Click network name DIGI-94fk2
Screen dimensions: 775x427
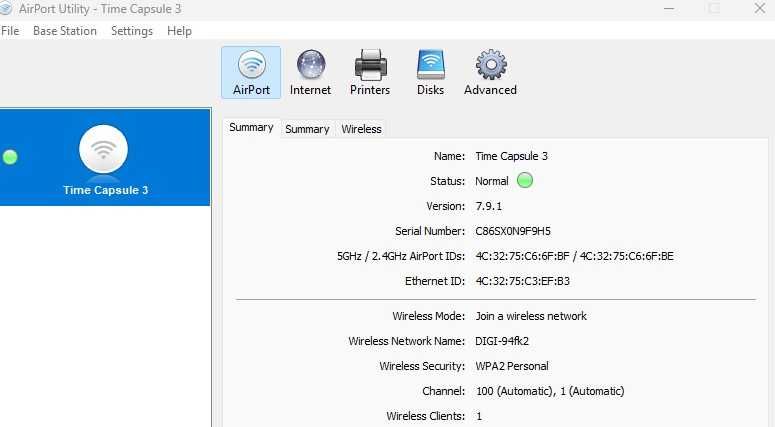coord(502,341)
